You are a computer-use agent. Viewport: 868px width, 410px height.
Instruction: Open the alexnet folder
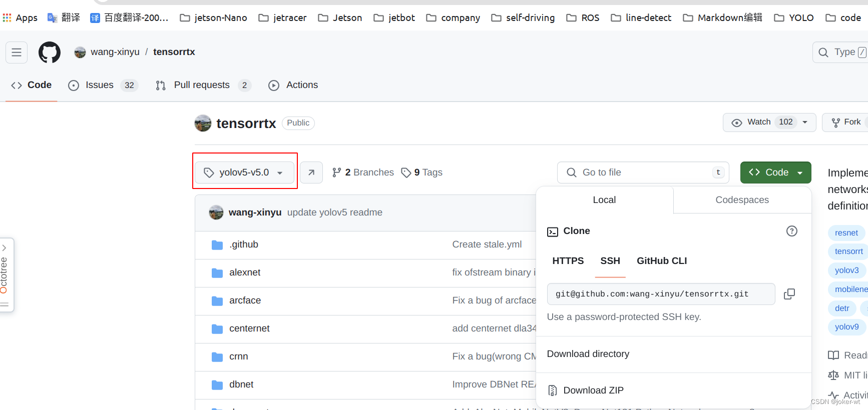245,272
